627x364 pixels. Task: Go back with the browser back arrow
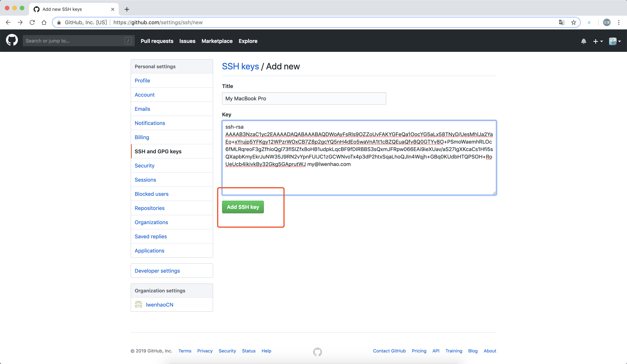coord(8,22)
